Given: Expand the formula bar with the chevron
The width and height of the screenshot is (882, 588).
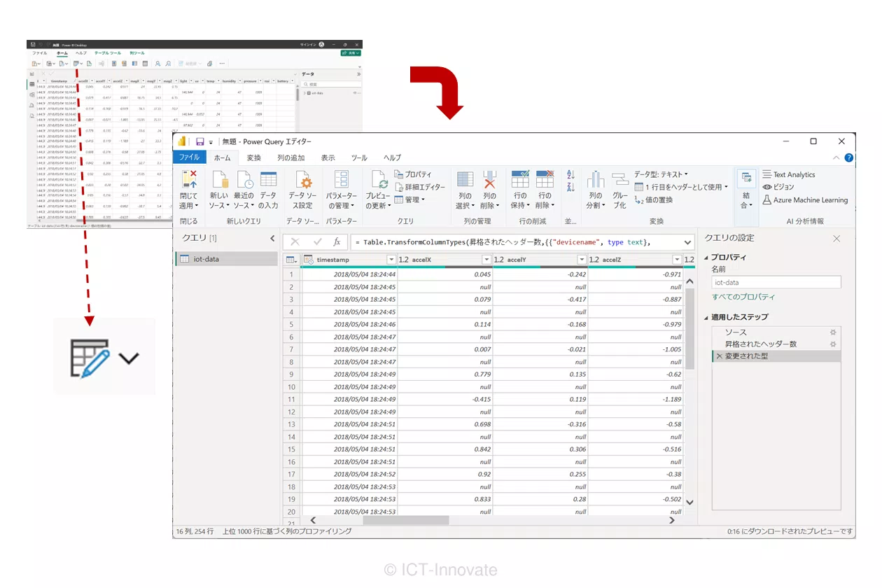Looking at the screenshot, I should click(x=687, y=241).
